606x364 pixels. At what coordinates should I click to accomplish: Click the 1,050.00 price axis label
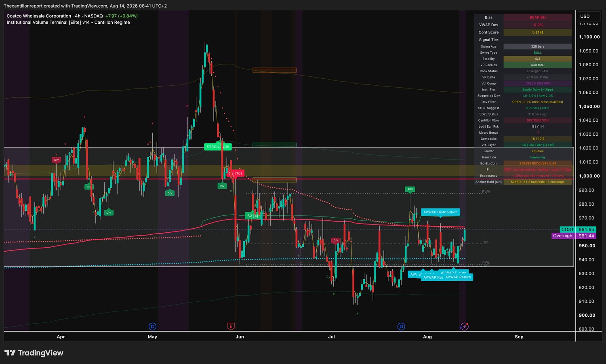589,106
